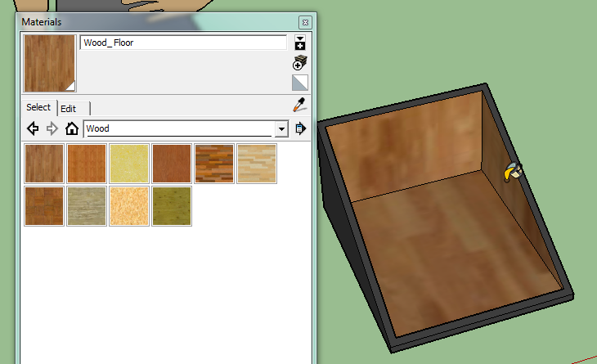This screenshot has height=364, width=597.
Task: Click the Wood library combo box text
Action: [x=178, y=128]
